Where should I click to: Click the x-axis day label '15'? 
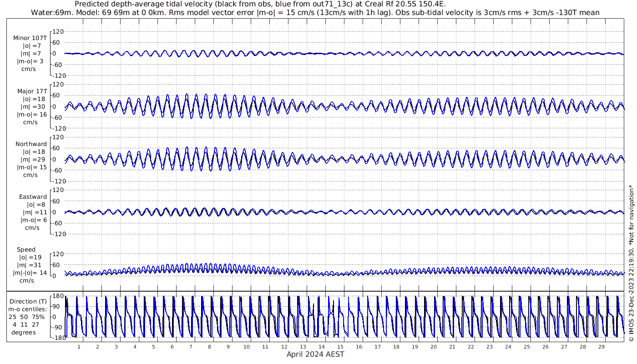point(340,347)
